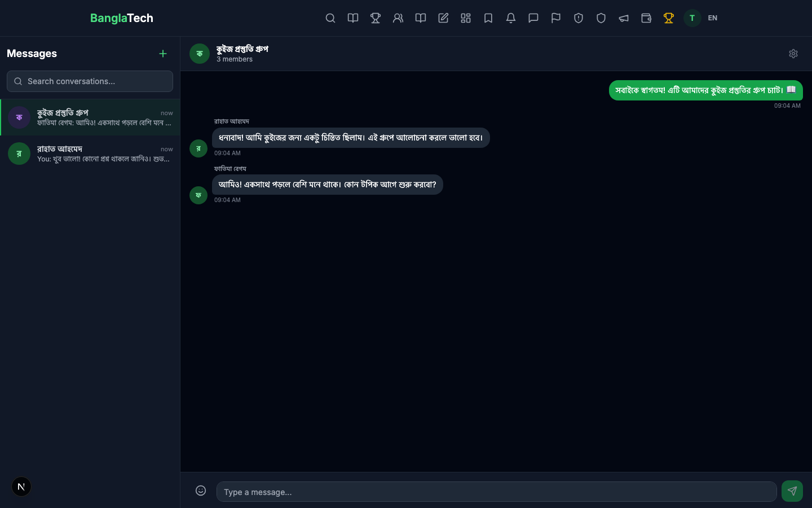
Task: Open chat settings with the gear icon
Action: pos(793,54)
